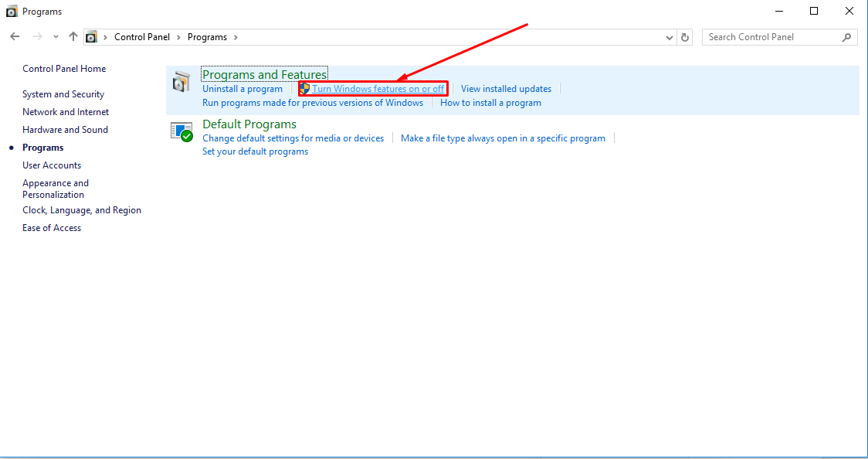
Task: Expand chevron before Control Panel breadcrumb
Action: [x=105, y=37]
